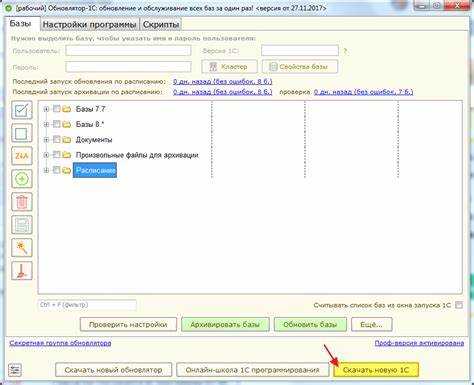Select the Базы 7.7 tree label

(x=90, y=109)
